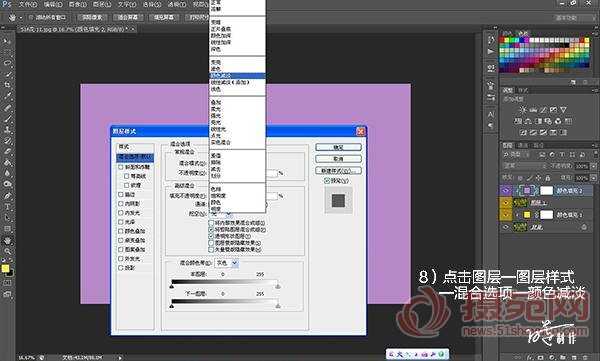Image resolution: width=600 pixels, height=361 pixels.
Task: Click the 颜色填充 2 layer mask thumbnail
Action: (546, 190)
